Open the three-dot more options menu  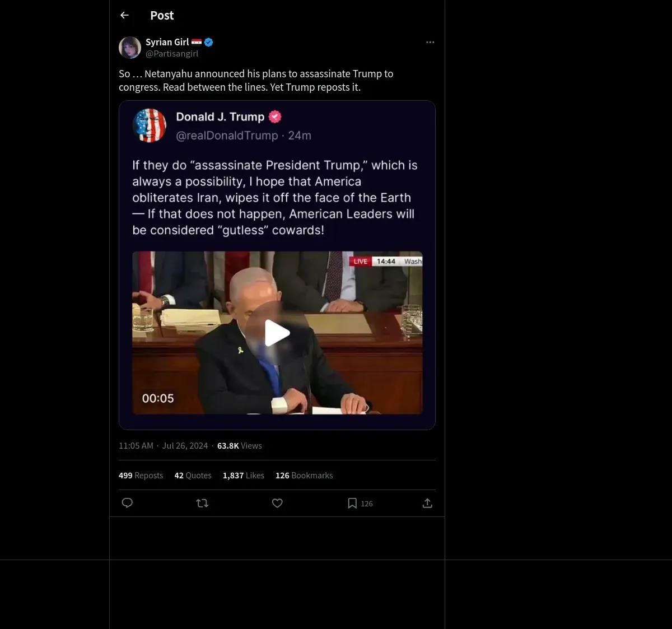point(430,42)
